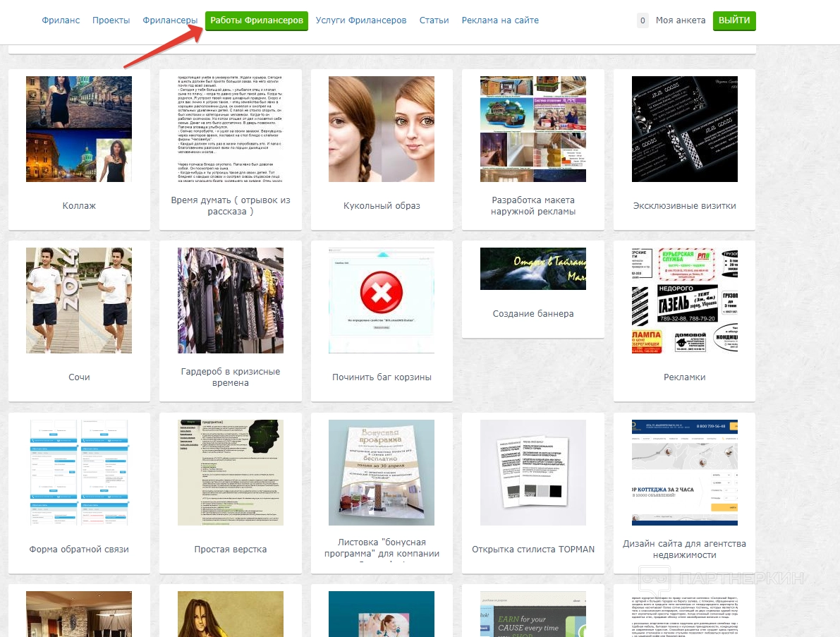This screenshot has height=637, width=840.
Task: Click the green ВЫЙТИ button
Action: pyautogui.click(x=734, y=20)
